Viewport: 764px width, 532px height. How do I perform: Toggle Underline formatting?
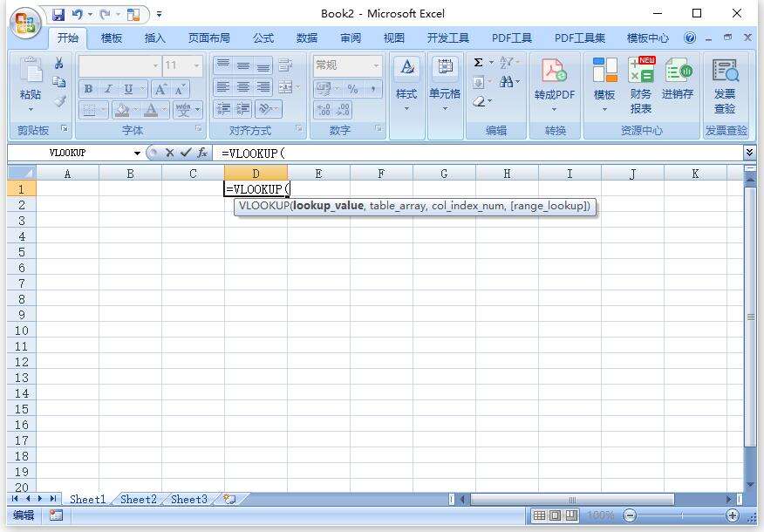[128, 89]
